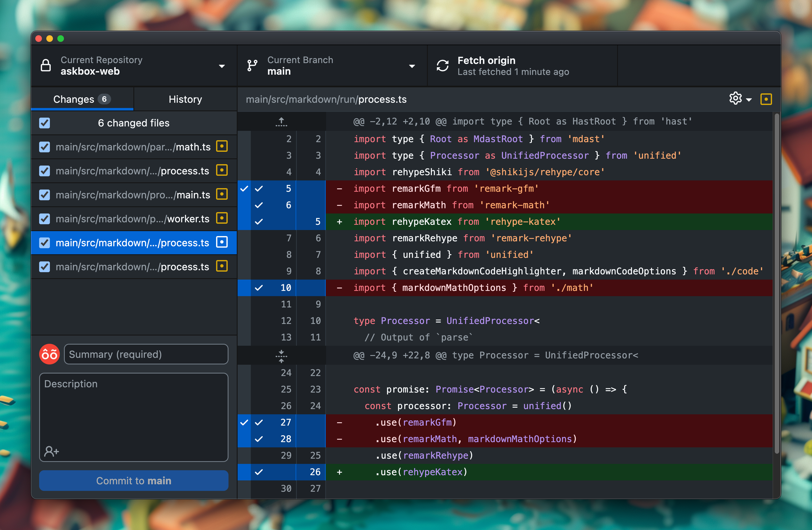Click Fetch origin button

tap(522, 66)
